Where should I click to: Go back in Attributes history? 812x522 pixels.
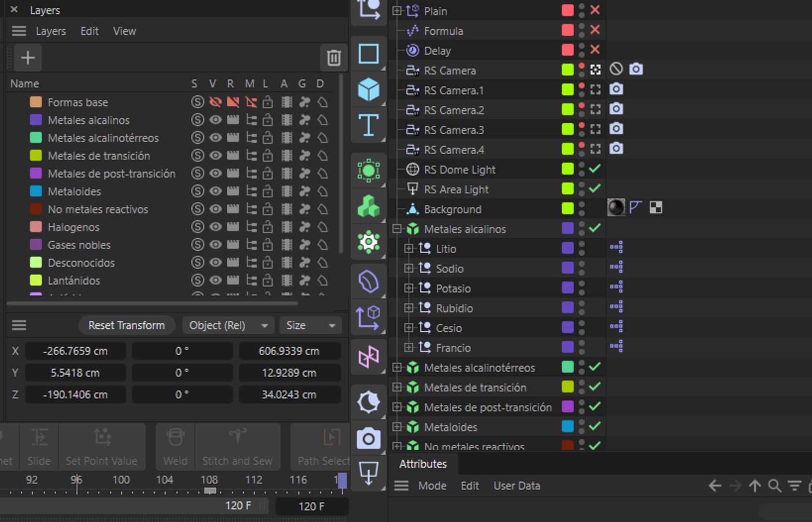[x=715, y=486]
